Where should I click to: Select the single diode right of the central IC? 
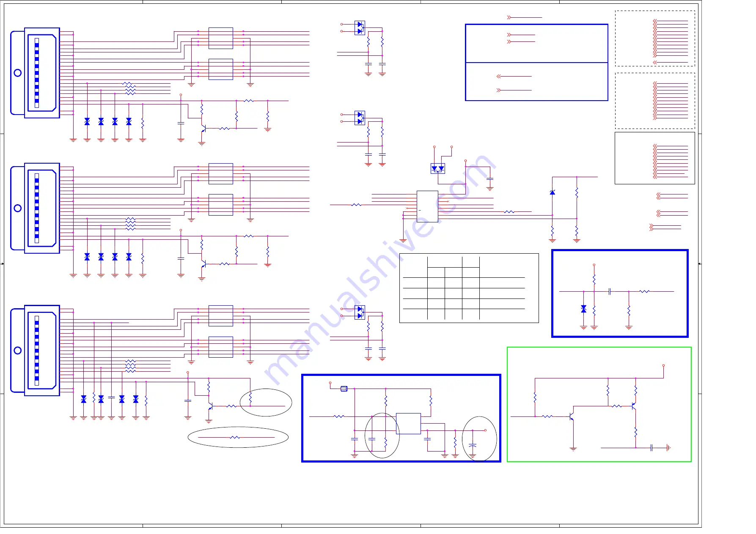[552, 192]
